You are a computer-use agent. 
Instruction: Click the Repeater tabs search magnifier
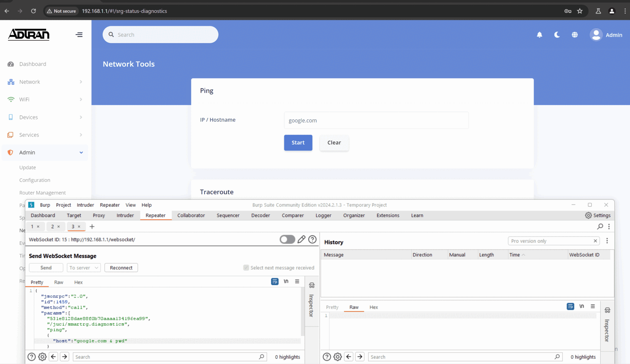click(600, 227)
